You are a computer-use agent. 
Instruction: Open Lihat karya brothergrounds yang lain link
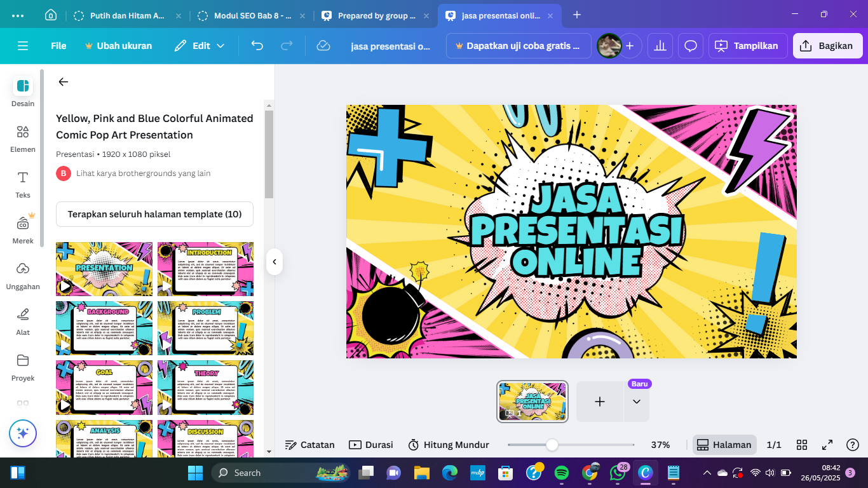coord(143,173)
